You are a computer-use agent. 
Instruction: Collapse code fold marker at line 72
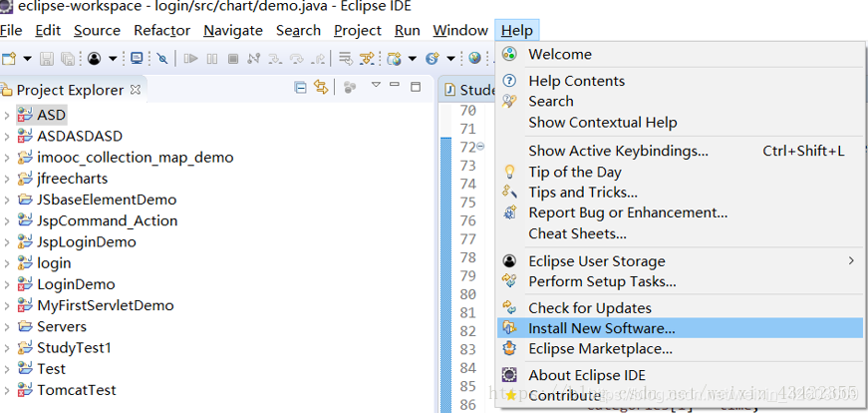click(x=480, y=147)
